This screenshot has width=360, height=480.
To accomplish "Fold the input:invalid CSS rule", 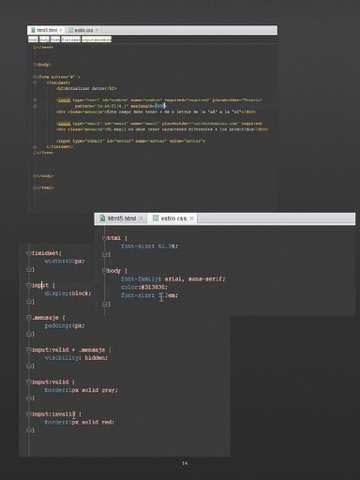I will (x=29, y=414).
